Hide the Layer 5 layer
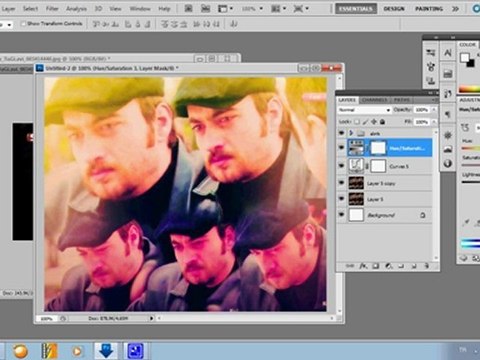The image size is (480, 360). (341, 198)
